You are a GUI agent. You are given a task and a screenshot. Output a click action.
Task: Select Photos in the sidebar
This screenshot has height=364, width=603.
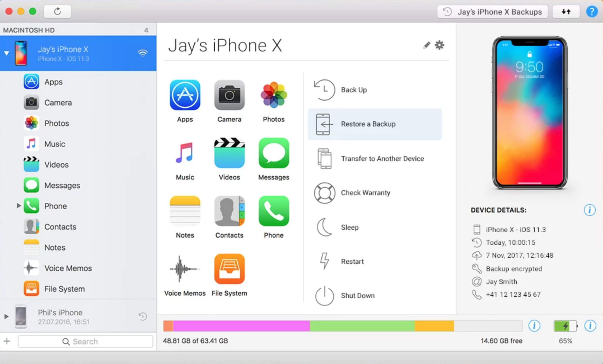tap(78, 123)
